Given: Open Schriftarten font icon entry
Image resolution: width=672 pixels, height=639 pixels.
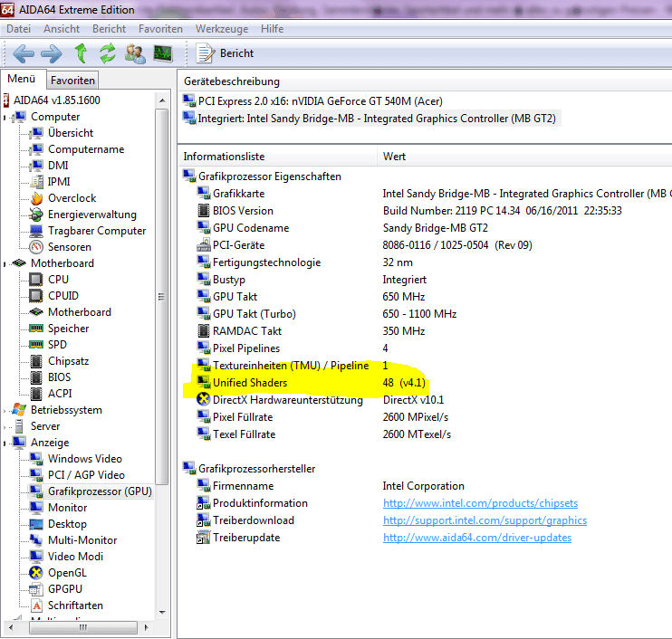Looking at the screenshot, I should pos(75,606).
